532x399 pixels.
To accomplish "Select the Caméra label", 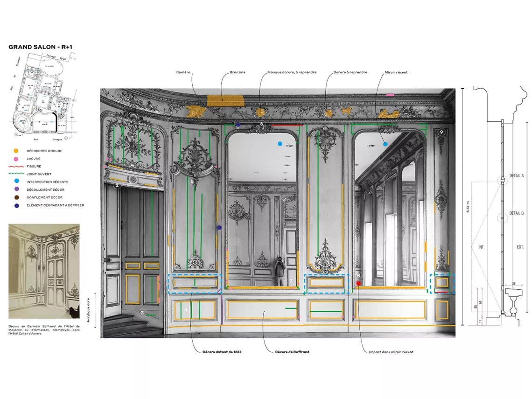I will 182,72.
